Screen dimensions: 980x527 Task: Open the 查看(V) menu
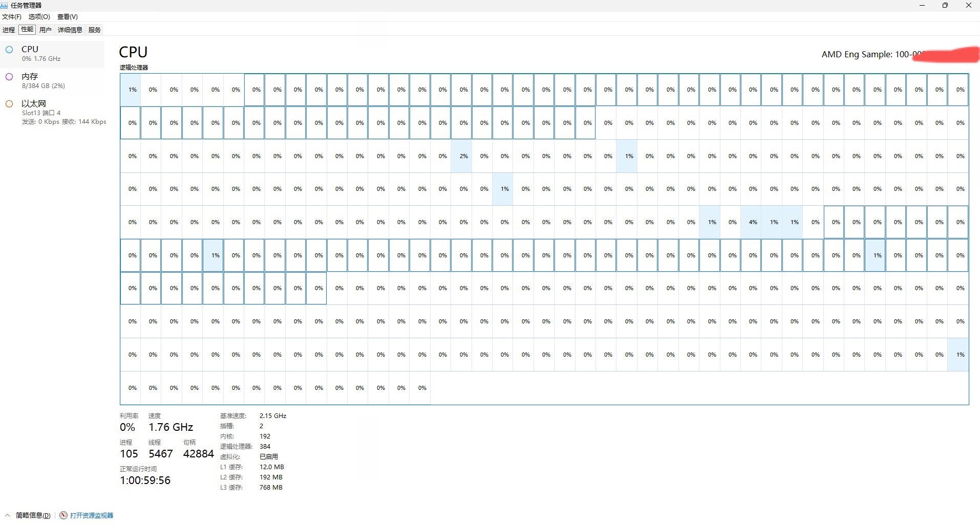point(68,17)
